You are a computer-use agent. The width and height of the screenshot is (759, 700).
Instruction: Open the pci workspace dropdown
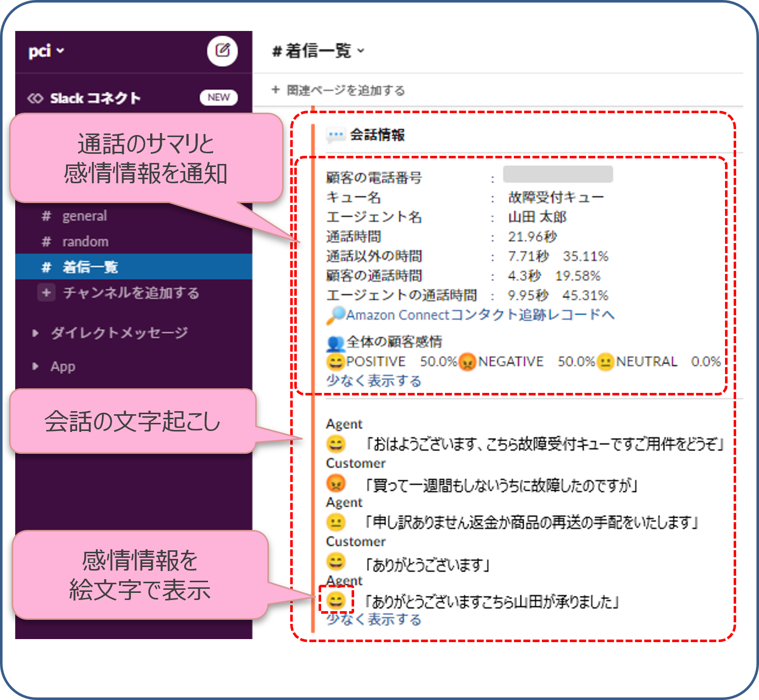[46, 51]
